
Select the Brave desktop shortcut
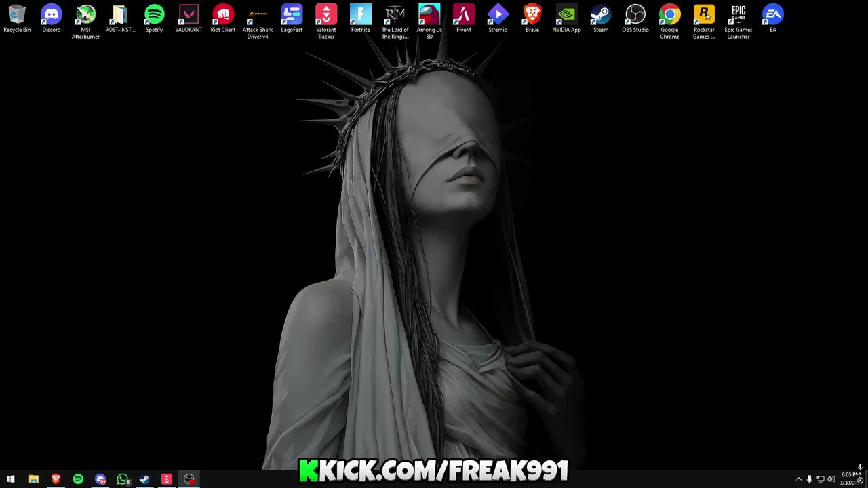pos(532,19)
